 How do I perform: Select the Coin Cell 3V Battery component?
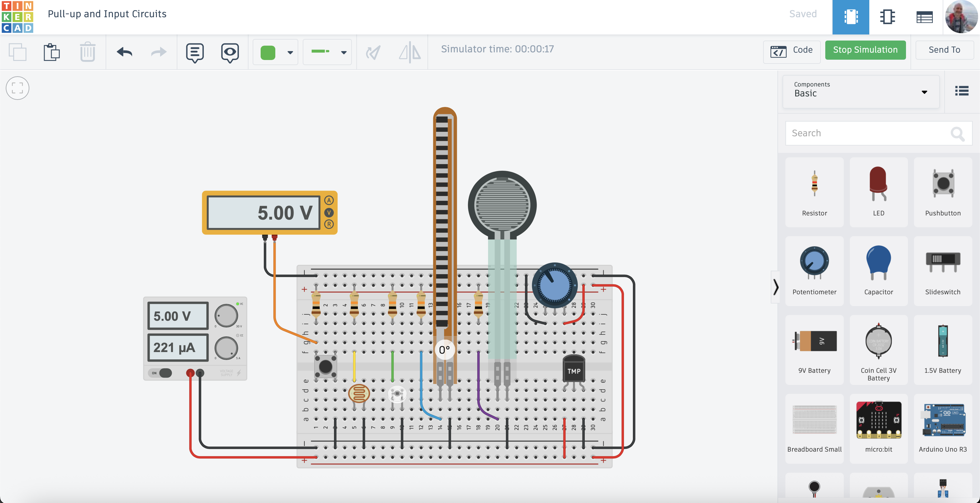pyautogui.click(x=878, y=350)
